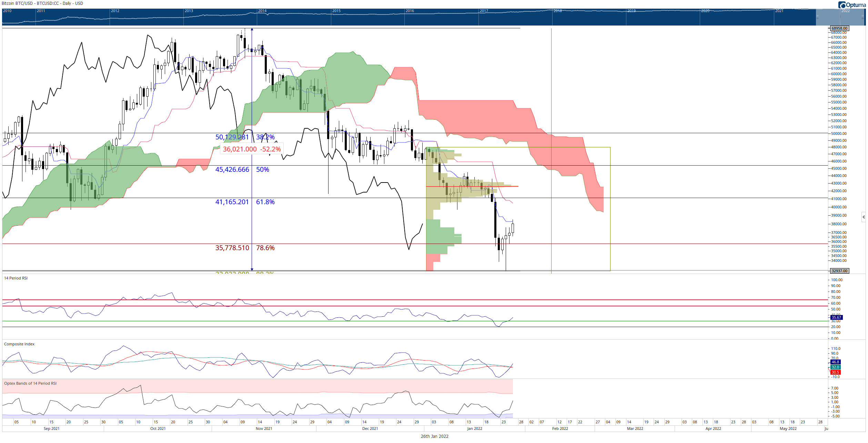Select the 45,426.666 Fibonacci level label
This screenshot has width=868, height=443.
232,169
